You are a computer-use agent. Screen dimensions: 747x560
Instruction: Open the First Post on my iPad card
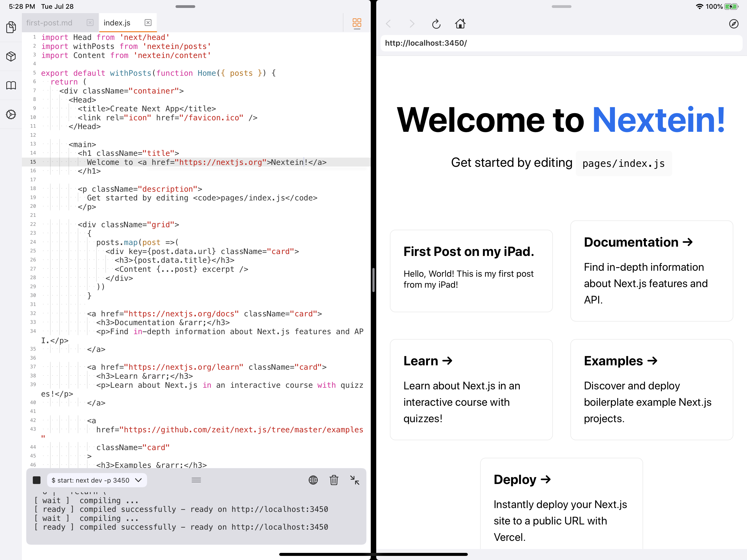pos(471,271)
